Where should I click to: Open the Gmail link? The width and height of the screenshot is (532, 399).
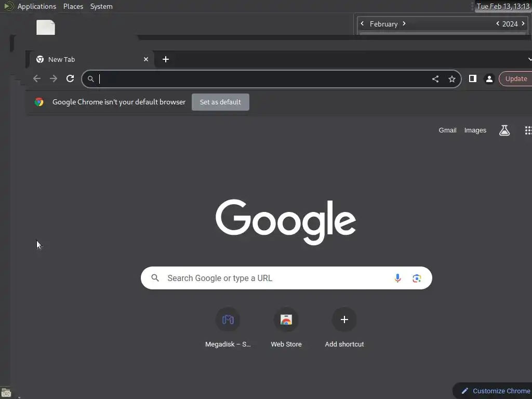coord(447,130)
